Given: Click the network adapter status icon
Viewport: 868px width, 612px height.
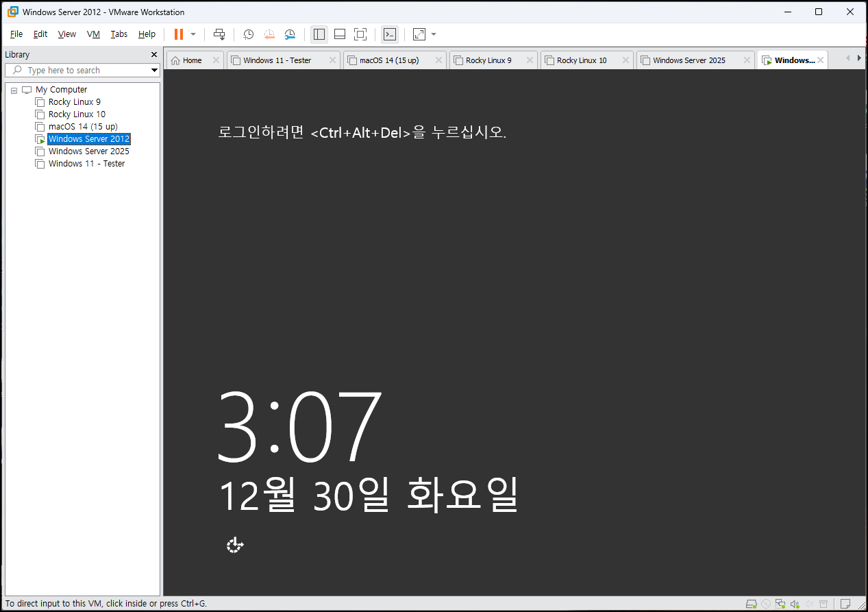Looking at the screenshot, I should point(780,604).
